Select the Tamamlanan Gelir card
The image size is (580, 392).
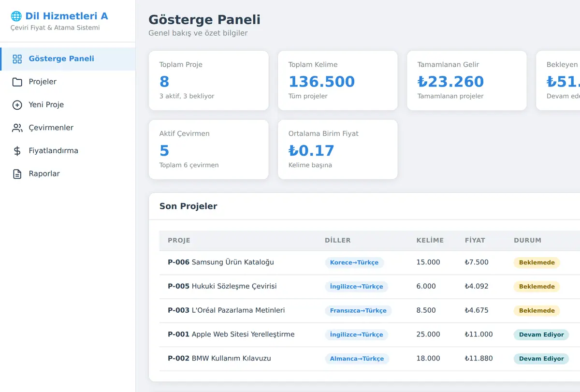[x=467, y=81]
